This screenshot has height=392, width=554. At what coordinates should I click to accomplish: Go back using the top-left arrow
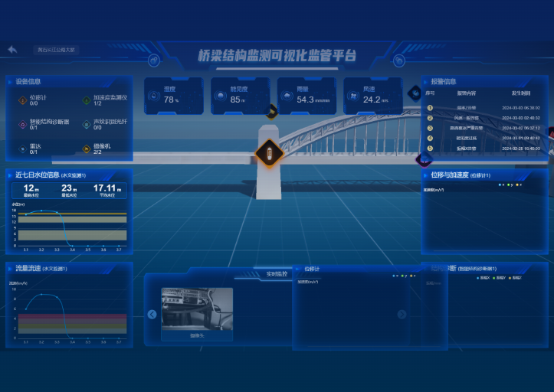click(x=12, y=50)
